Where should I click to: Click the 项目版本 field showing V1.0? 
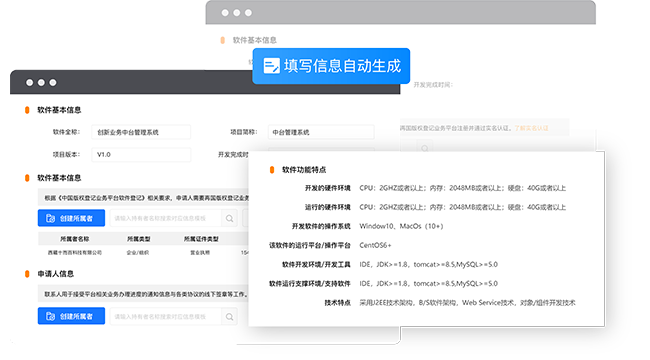tap(141, 155)
